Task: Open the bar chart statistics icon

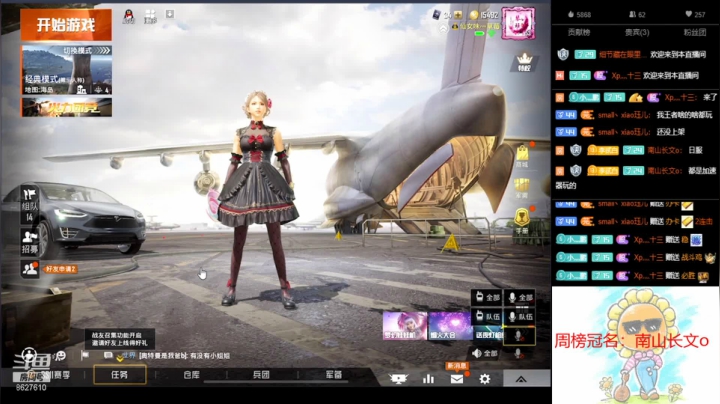Action: click(x=428, y=379)
